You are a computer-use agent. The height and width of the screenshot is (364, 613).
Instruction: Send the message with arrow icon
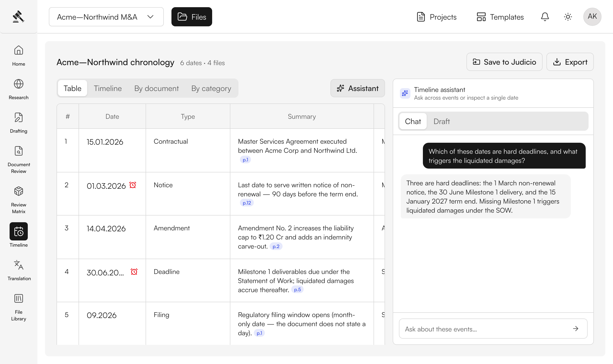click(x=575, y=328)
